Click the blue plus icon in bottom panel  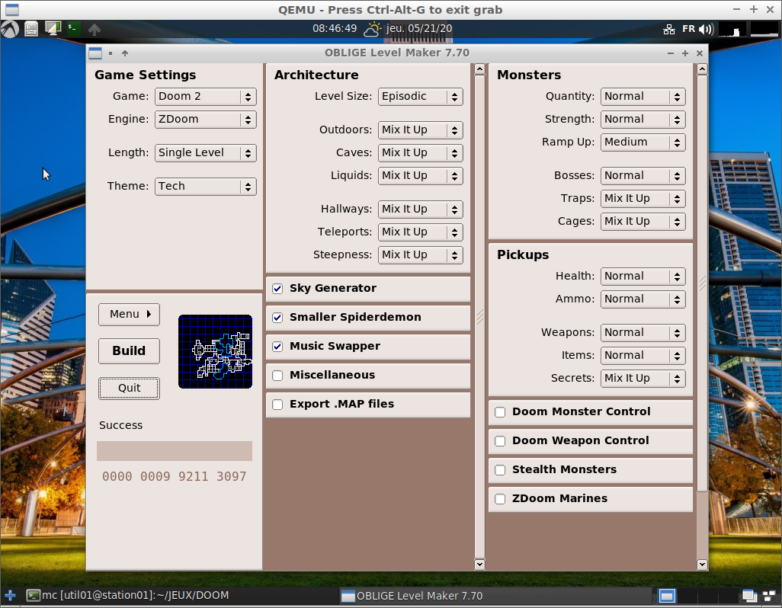pyautogui.click(x=10, y=595)
